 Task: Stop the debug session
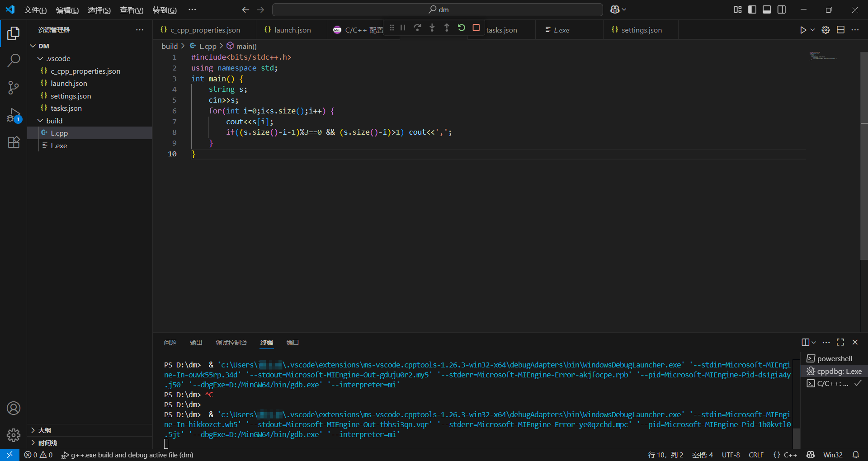point(476,28)
